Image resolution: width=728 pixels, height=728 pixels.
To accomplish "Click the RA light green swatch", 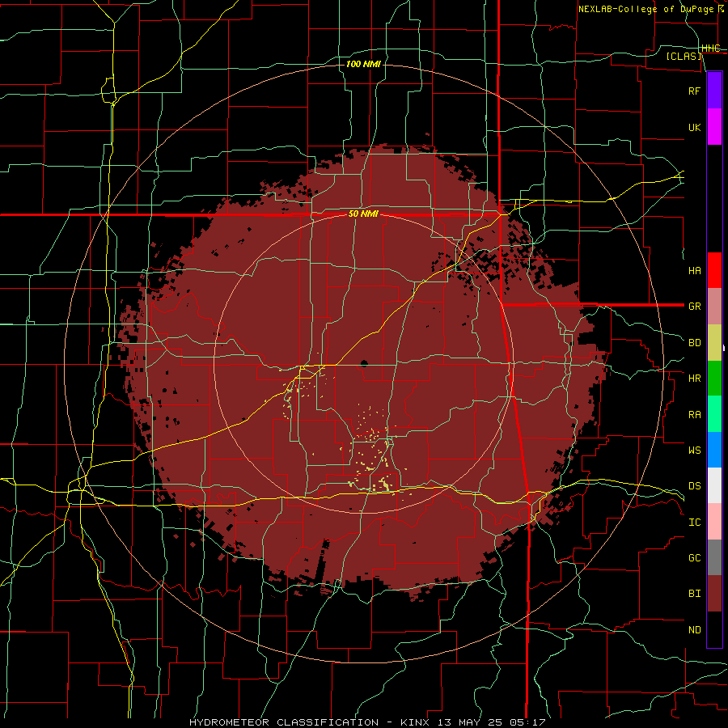I will pos(714,414).
